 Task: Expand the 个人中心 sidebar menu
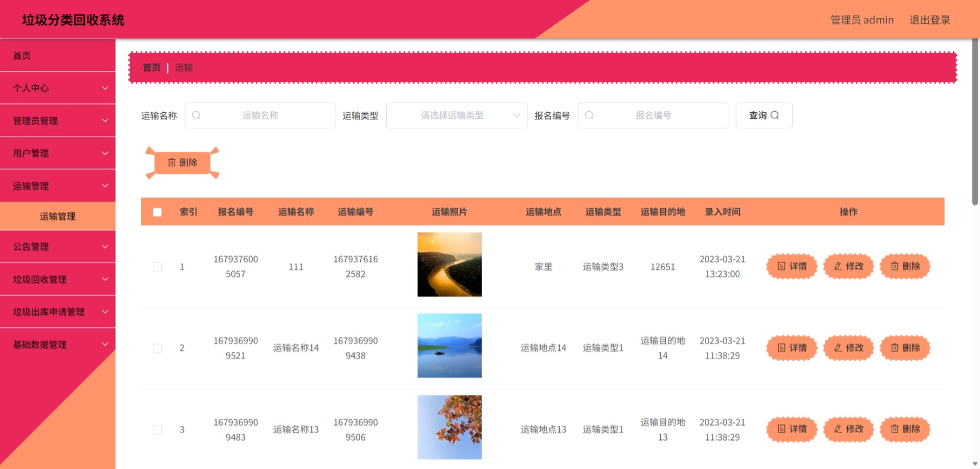pos(58,88)
